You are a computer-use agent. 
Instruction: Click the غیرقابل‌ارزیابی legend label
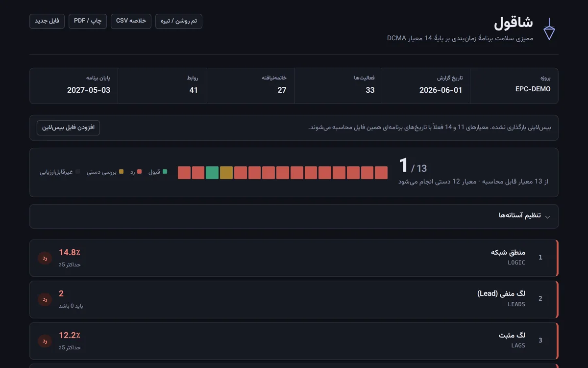click(56, 172)
